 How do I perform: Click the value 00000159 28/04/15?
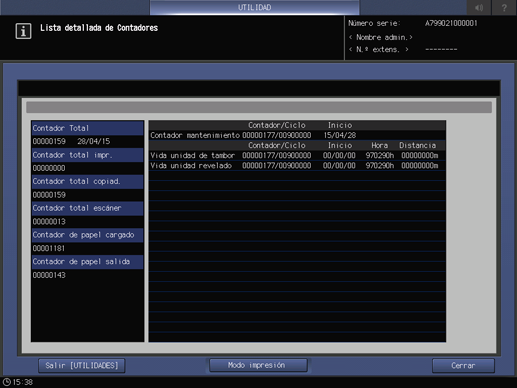[x=71, y=141]
